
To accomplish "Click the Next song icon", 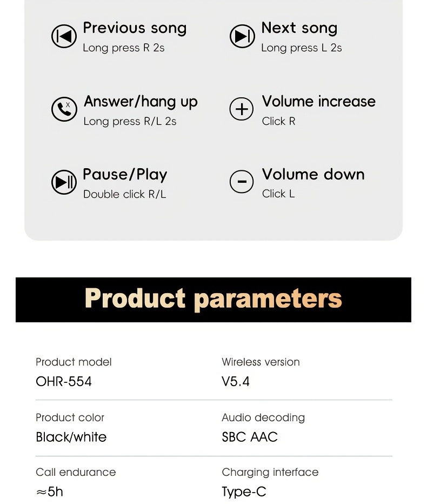I will [242, 36].
